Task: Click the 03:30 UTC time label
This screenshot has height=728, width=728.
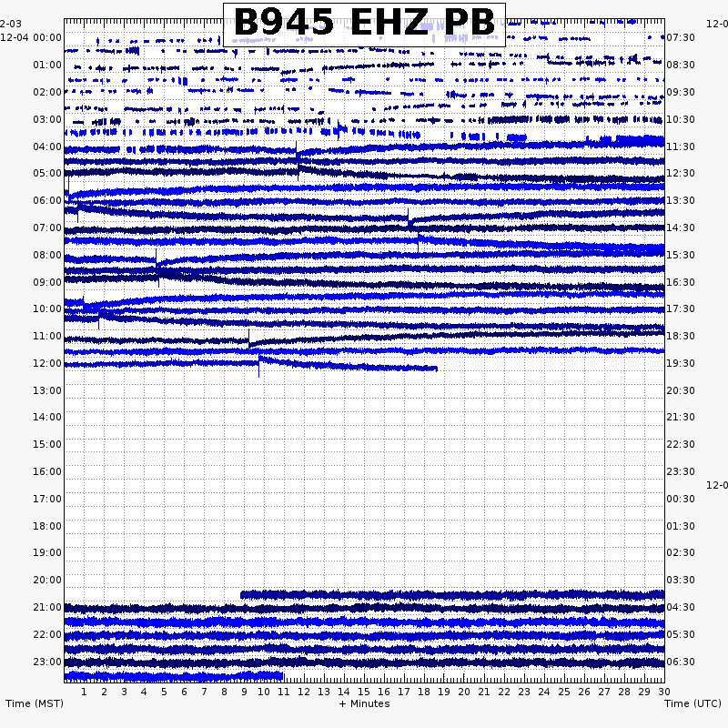Action: tap(681, 580)
